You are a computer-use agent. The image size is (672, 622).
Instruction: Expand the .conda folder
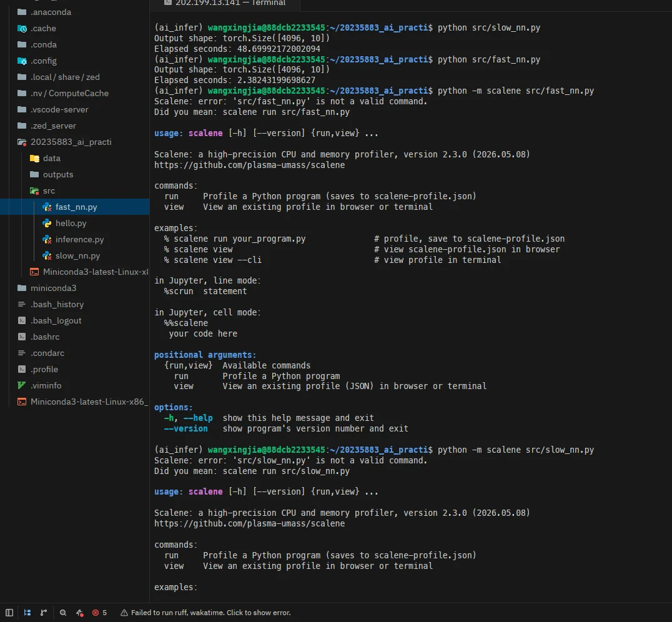(x=74, y=44)
